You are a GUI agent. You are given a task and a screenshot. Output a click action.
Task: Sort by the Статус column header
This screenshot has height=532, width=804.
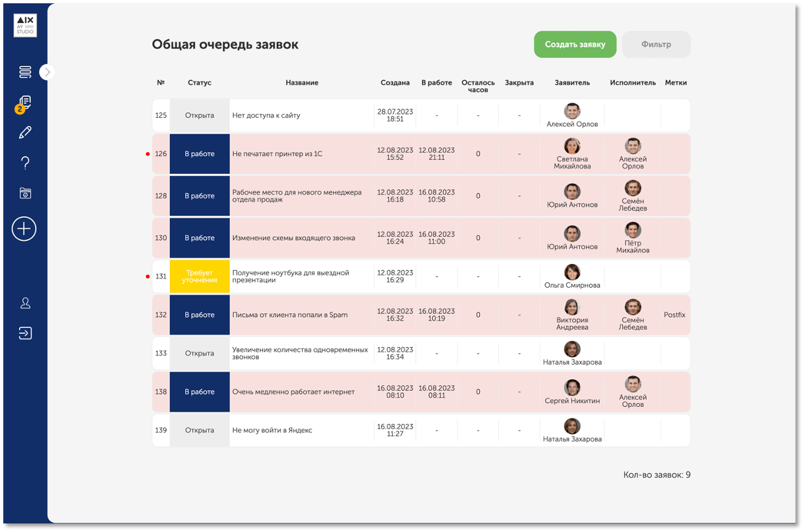click(200, 83)
